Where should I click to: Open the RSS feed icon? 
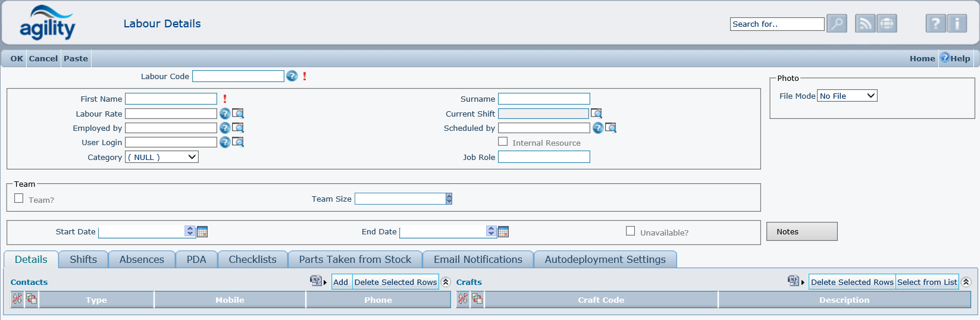[x=865, y=24]
